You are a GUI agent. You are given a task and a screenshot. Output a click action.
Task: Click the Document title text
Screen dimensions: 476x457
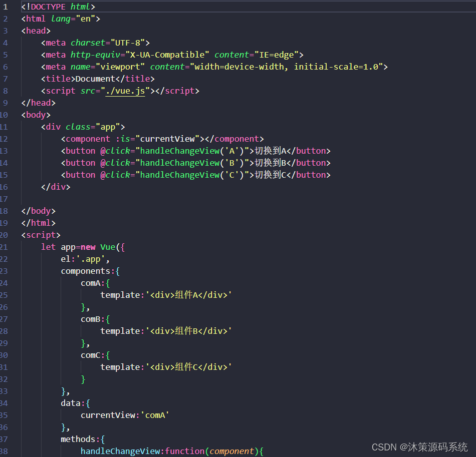[95, 79]
